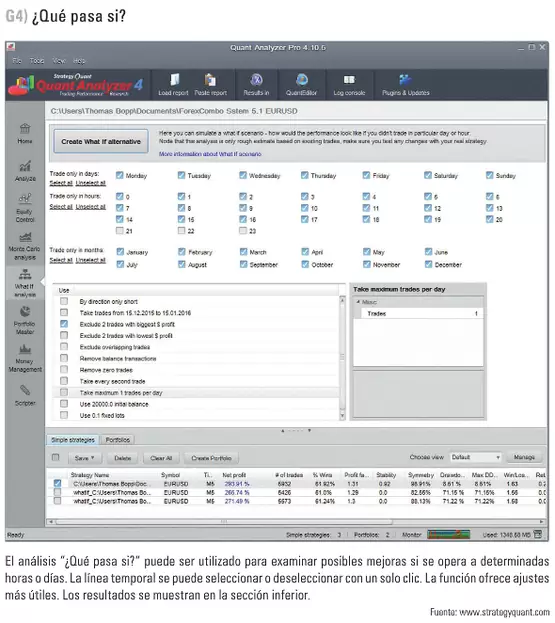555x623 pixels.
Task: Open Plugins & Updates
Action: (x=406, y=85)
